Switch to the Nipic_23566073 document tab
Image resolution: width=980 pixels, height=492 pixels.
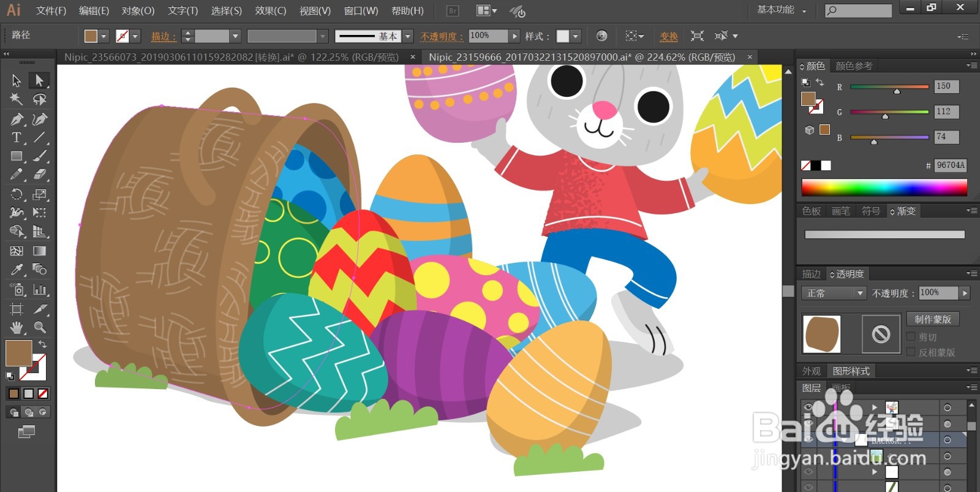232,57
